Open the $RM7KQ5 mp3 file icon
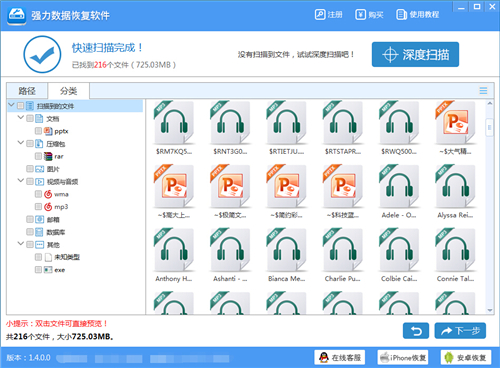500x368 pixels. 174,123
